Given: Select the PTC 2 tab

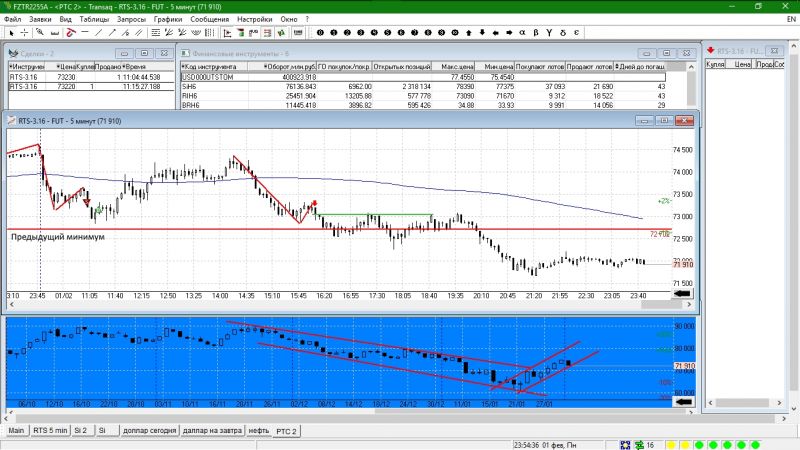Looking at the screenshot, I should (286, 431).
